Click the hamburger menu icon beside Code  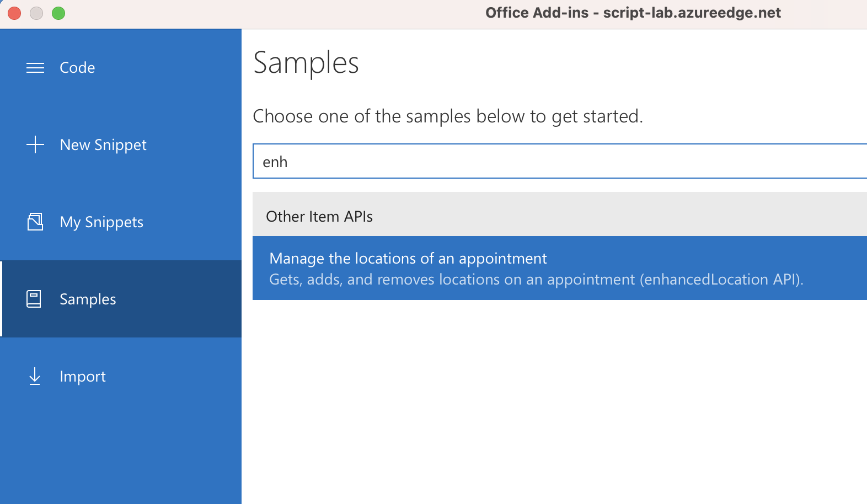pos(35,67)
